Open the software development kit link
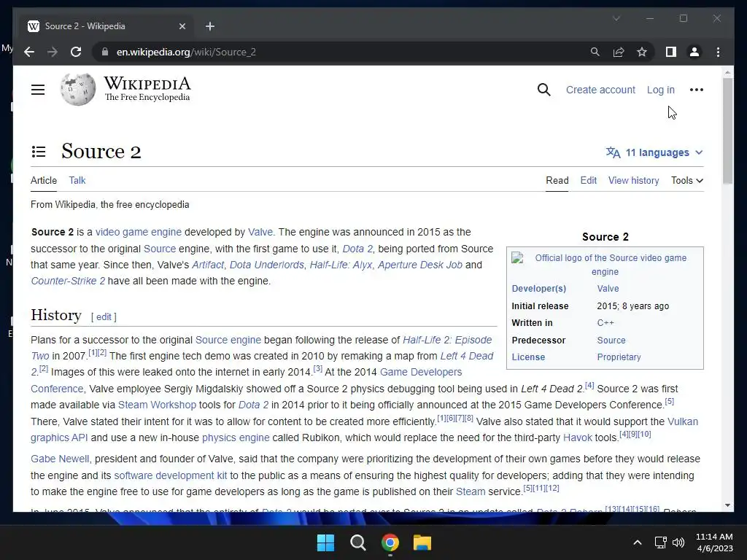The image size is (747, 560). point(171,475)
